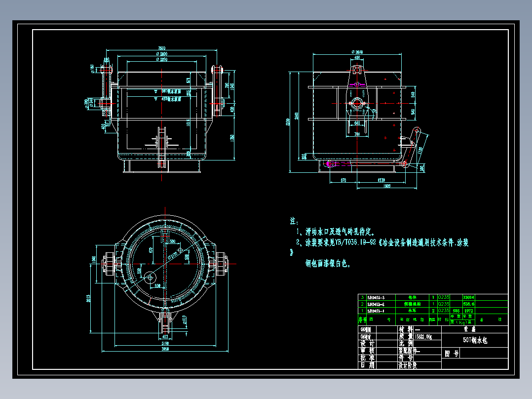Select the Ø 3200 diameter dimension
This screenshot has height=399, width=532.
(162, 59)
